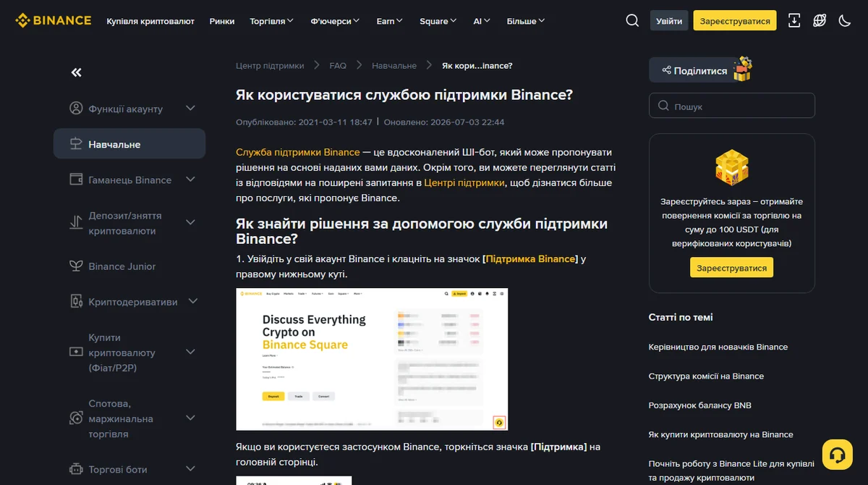Expand Гаманець Binance section
Viewport: 868px width, 485px height.
pos(191,180)
